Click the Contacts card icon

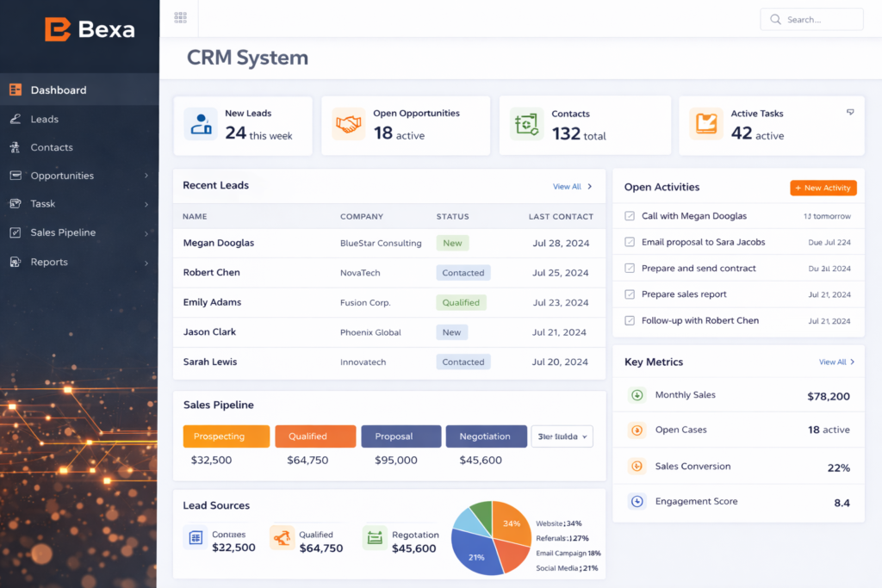pos(525,125)
